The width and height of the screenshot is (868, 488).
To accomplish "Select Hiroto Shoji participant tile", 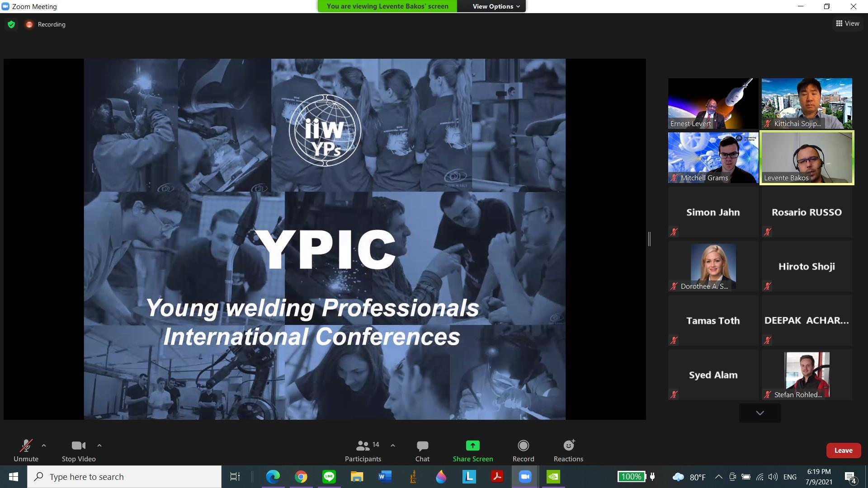I will point(807,266).
